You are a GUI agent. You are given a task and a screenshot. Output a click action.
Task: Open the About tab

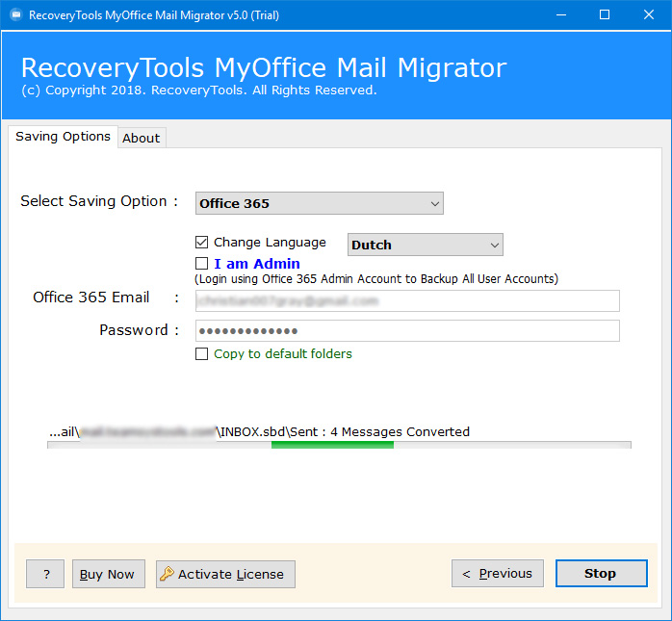142,138
